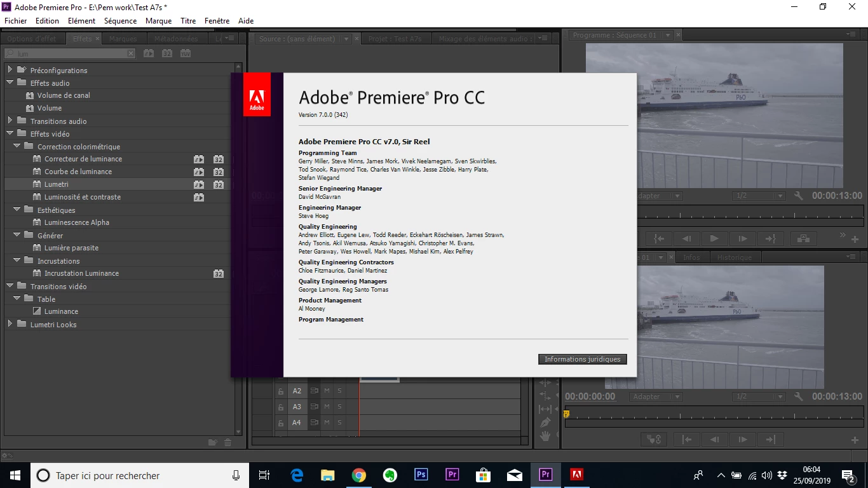The height and width of the screenshot is (488, 868).
Task: Switch to the Métadonnées tab
Action: tap(176, 39)
